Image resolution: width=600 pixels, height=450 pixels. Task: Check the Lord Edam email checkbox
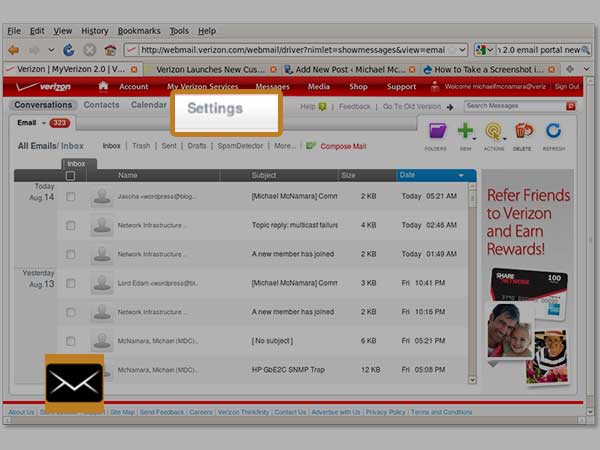(x=70, y=283)
